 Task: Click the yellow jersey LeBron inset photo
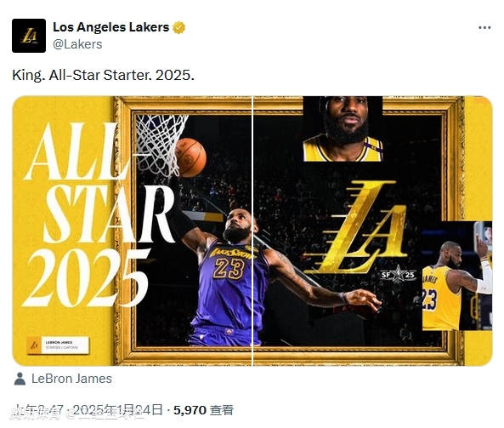456,276
